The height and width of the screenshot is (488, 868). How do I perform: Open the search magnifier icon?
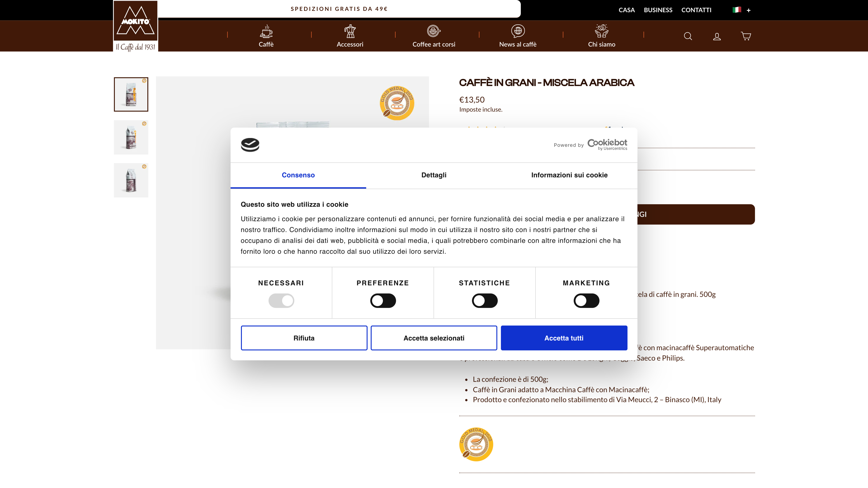coord(688,36)
